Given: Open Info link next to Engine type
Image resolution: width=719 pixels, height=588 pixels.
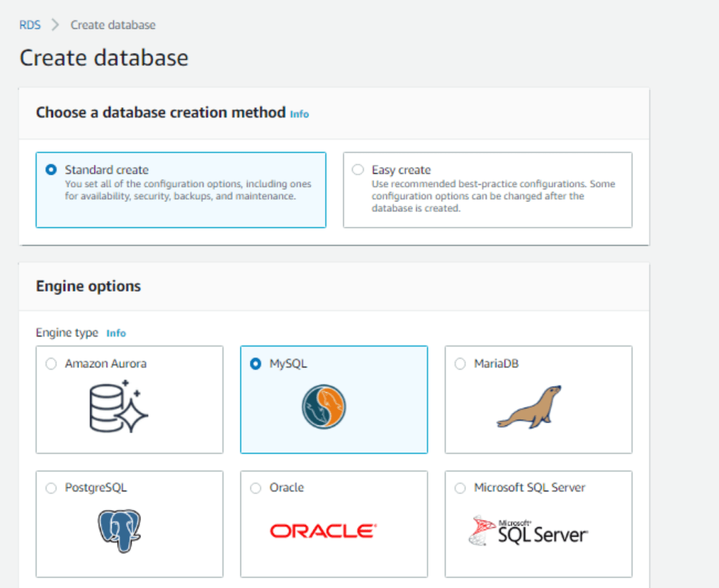Looking at the screenshot, I should click(x=116, y=333).
